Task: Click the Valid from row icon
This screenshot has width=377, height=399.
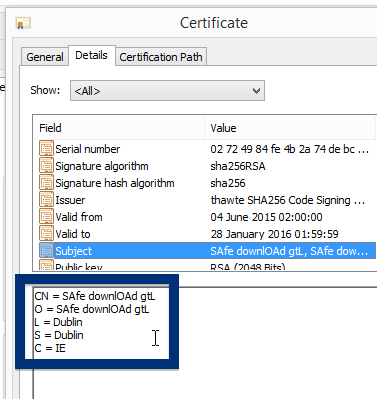Action: (x=46, y=217)
